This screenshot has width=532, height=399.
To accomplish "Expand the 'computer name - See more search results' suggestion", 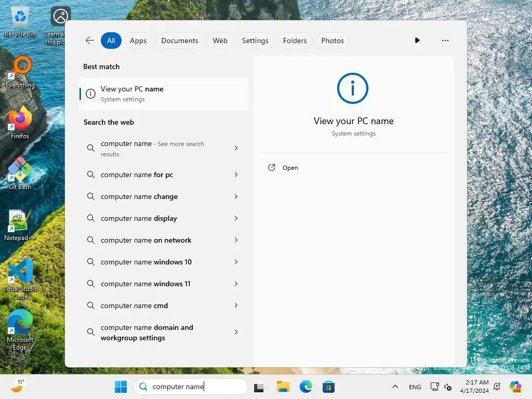I will click(236, 148).
